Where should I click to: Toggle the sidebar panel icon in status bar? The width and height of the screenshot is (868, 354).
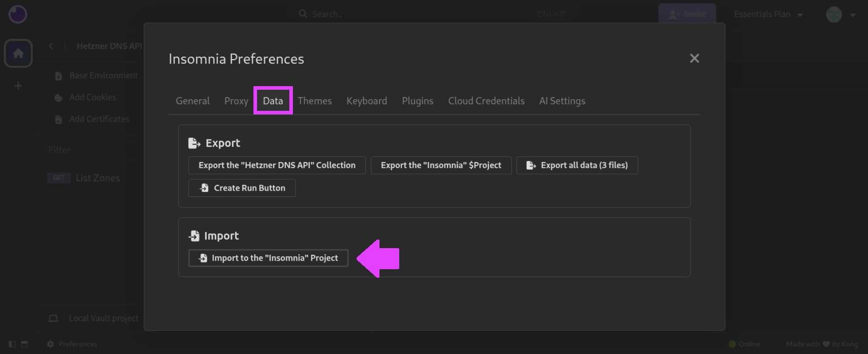tap(12, 344)
